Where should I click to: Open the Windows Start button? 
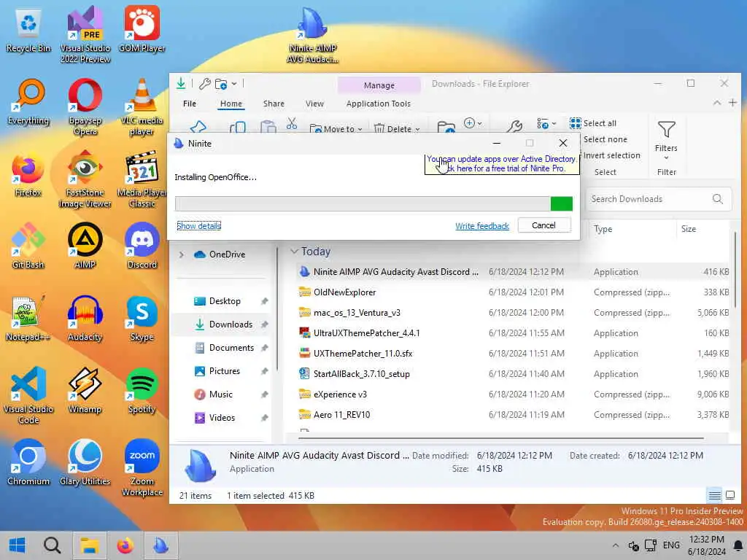tap(18, 545)
